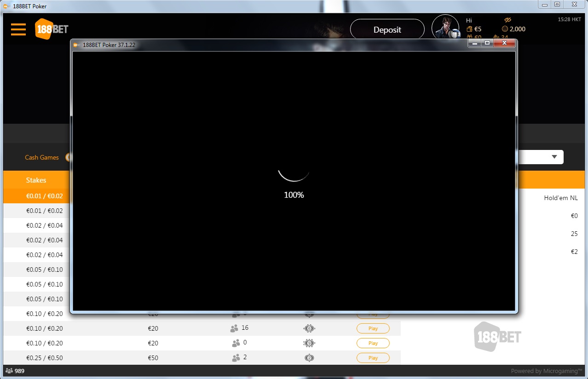Select the highlighted orange €0.01 / €0.02 row
Image resolution: width=588 pixels, height=379 pixels.
(37, 196)
